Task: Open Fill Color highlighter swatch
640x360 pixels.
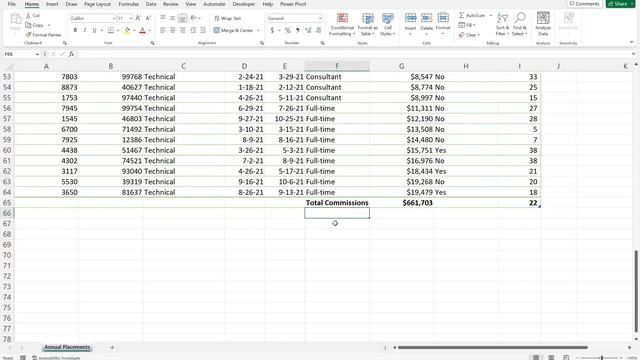Action: [127, 31]
